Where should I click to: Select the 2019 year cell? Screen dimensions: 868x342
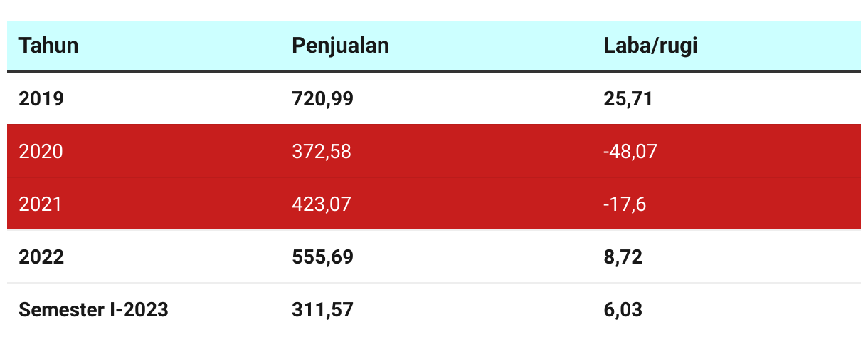[41, 98]
